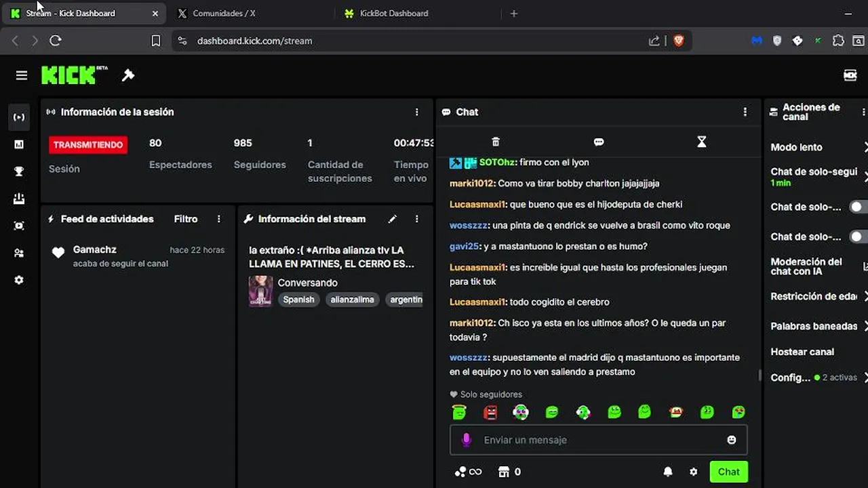Insert the green halo emote
This screenshot has height=488, width=868.
pos(459,411)
